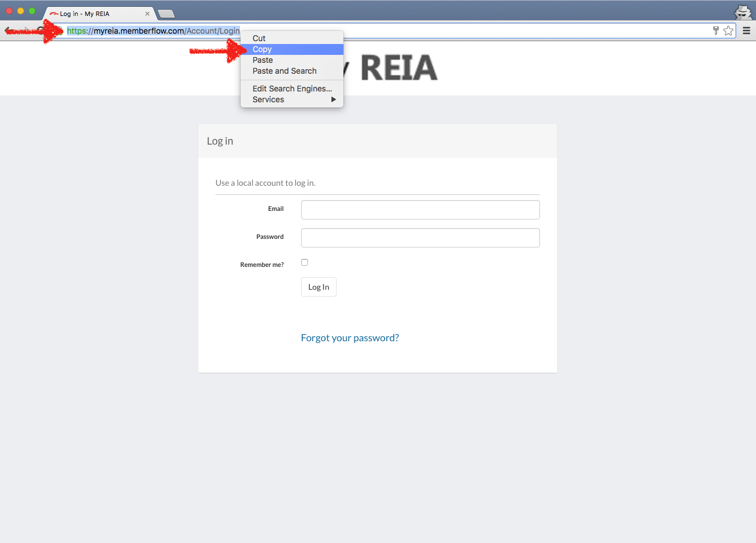The height and width of the screenshot is (543, 756).
Task: Open Edit Search Engines... menu entry
Action: 292,89
